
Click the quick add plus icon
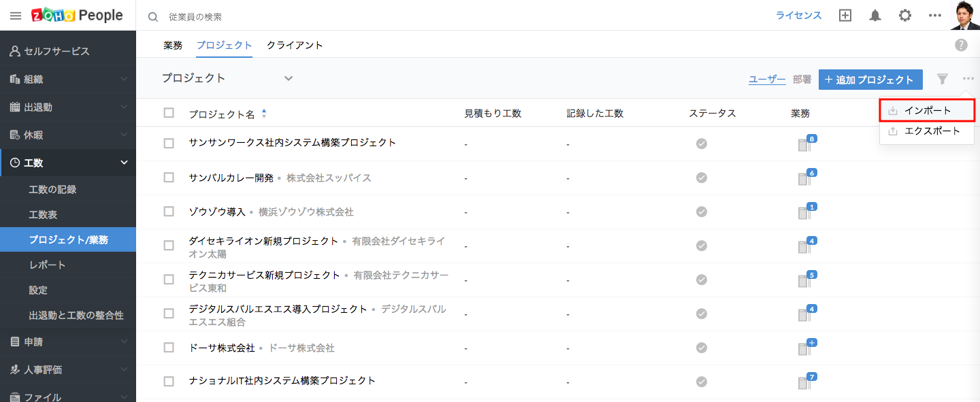coord(845,16)
